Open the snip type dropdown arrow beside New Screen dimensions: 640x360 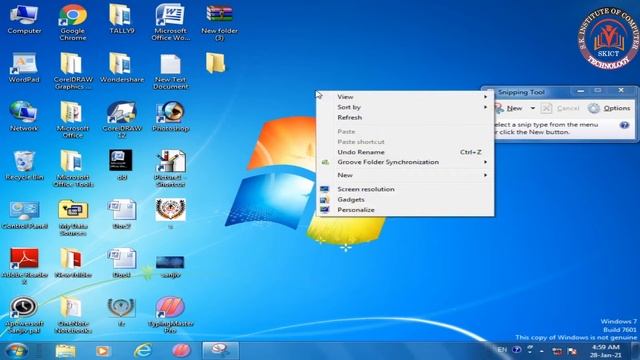coord(532,108)
